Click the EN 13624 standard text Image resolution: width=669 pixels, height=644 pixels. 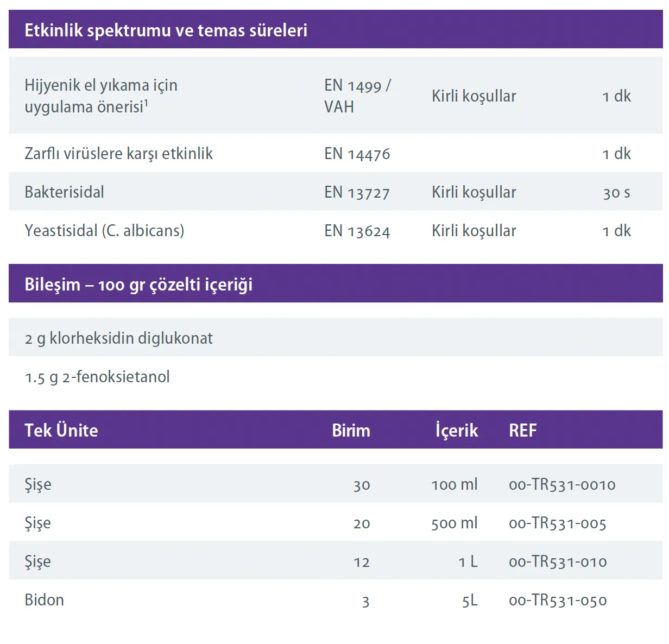tap(357, 231)
